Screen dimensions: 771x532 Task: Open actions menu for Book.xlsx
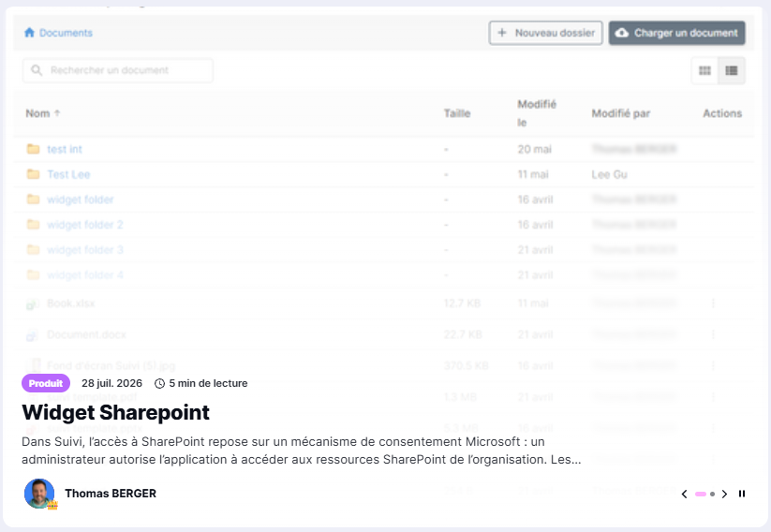pos(713,303)
